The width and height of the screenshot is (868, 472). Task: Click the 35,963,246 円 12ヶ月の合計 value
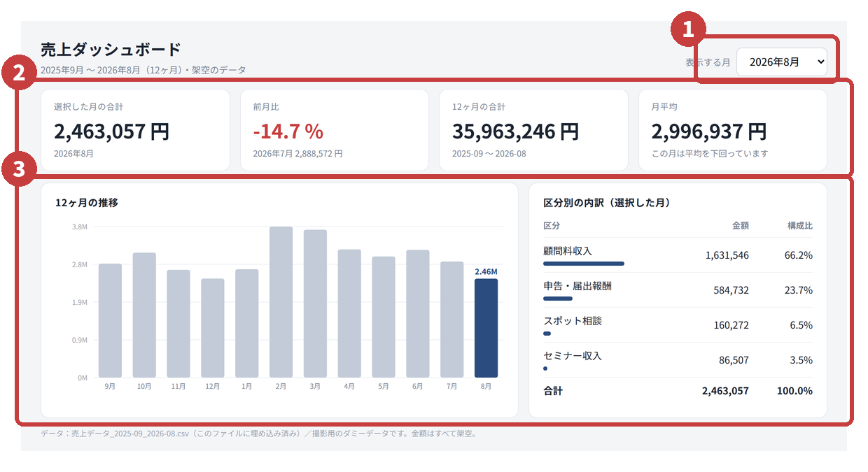click(516, 131)
